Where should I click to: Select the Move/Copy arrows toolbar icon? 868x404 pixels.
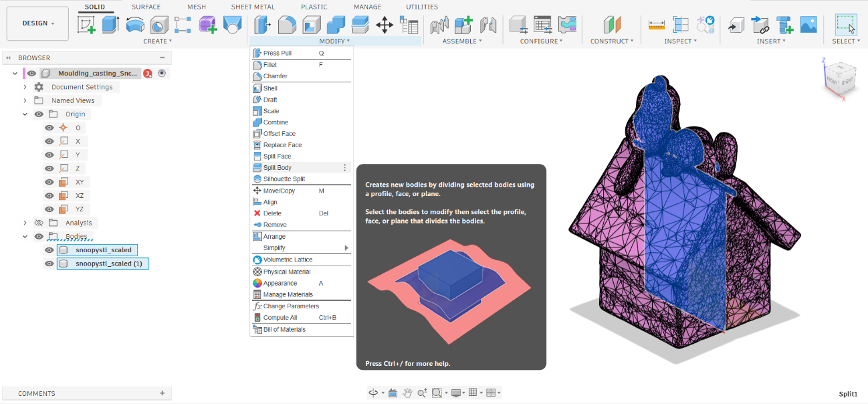click(385, 25)
